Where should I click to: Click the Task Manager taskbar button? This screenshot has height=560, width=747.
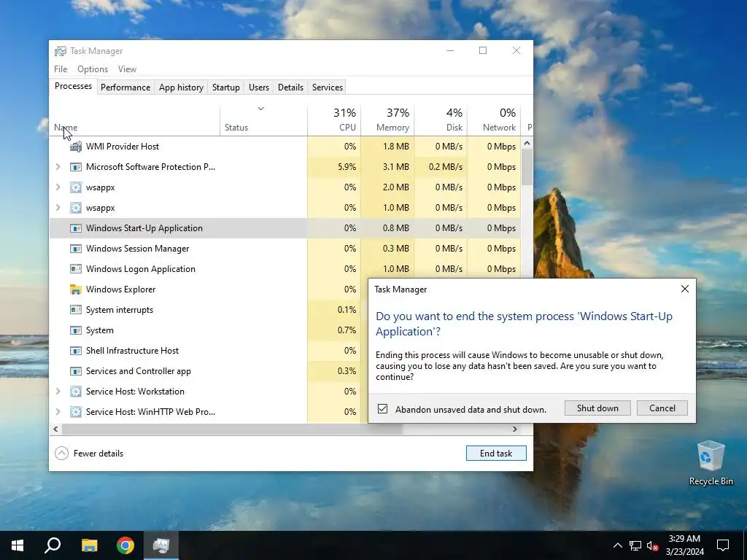tap(161, 545)
